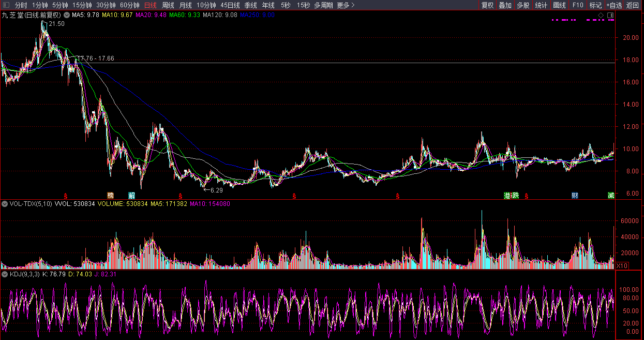Click the 复权 button
Image resolution: width=644 pixels, height=340 pixels.
(487, 5)
